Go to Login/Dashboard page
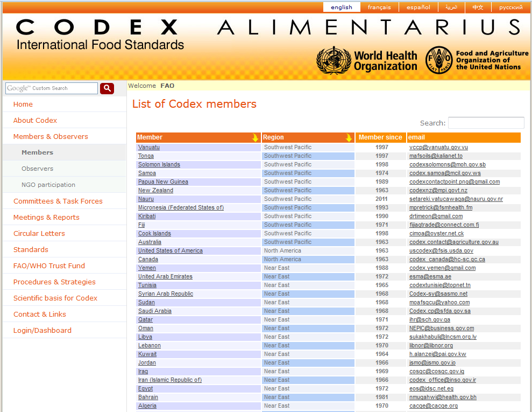Image resolution: width=532 pixels, height=412 pixels. (42, 330)
